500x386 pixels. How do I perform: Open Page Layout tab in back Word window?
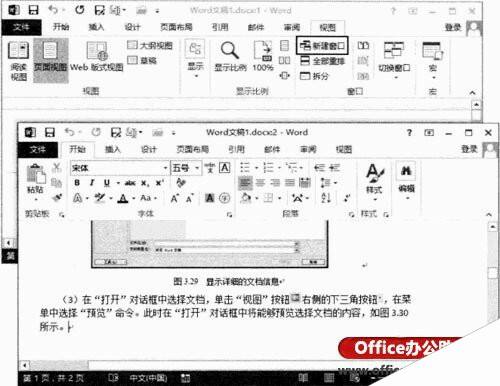(176, 27)
